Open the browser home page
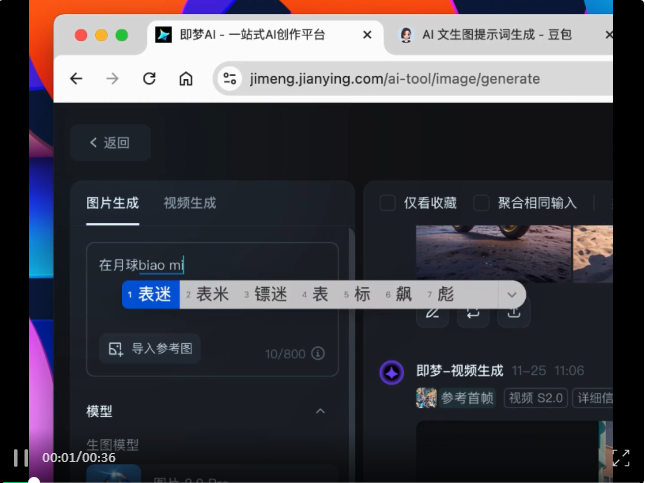This screenshot has width=645, height=483. (186, 79)
